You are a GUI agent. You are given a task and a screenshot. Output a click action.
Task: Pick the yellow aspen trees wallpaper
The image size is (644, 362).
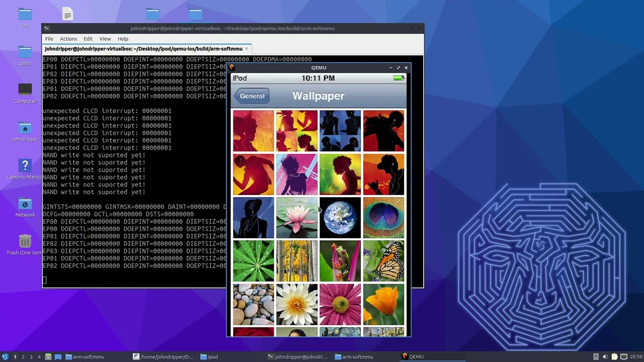click(297, 261)
